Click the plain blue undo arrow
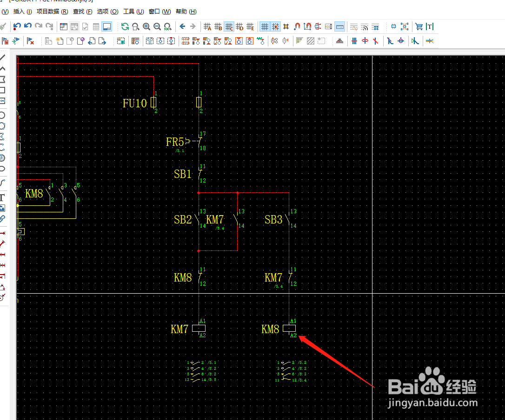 [28, 26]
